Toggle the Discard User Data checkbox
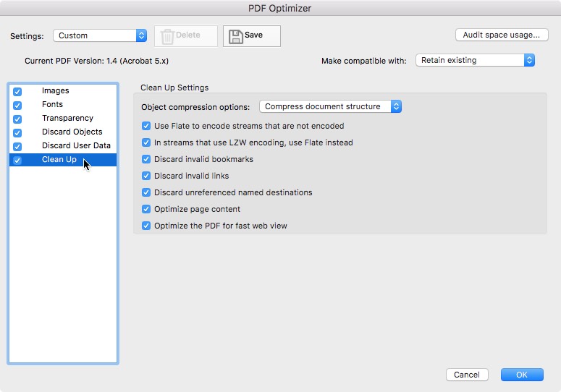 point(17,147)
